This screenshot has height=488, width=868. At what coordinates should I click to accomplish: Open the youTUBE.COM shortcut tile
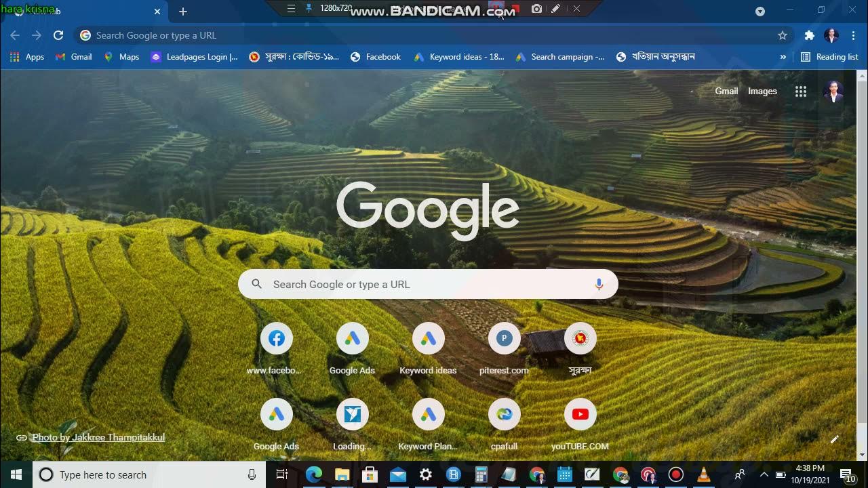(580, 426)
